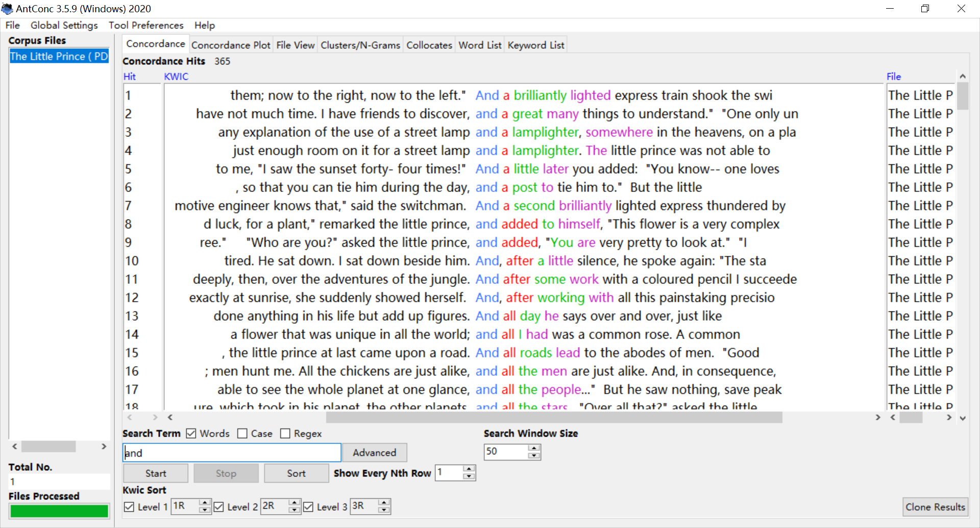Enable the Case checkbox

pyautogui.click(x=242, y=434)
